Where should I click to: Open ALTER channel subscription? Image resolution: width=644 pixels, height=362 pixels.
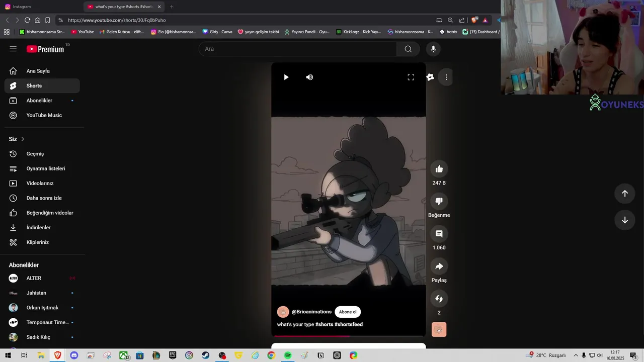coord(42,278)
